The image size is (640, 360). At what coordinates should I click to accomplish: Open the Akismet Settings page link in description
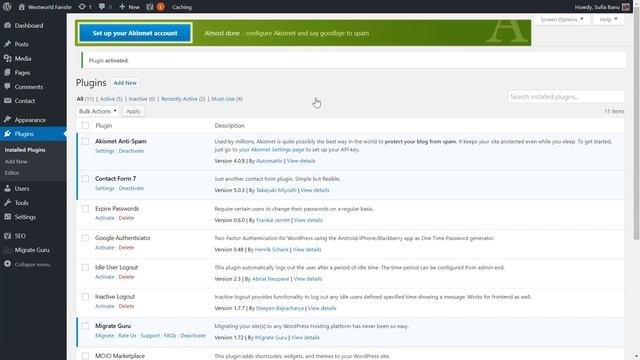click(x=271, y=149)
